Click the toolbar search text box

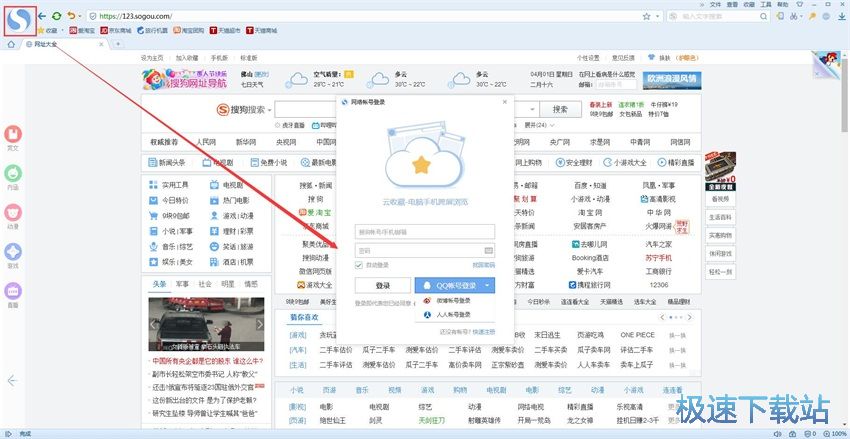click(x=719, y=17)
